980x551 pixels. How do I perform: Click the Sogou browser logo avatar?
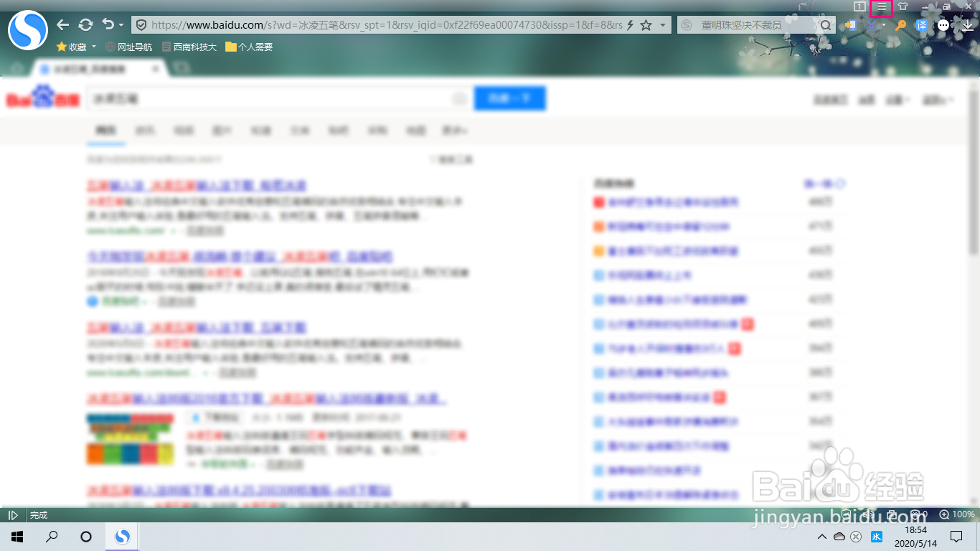pyautogui.click(x=27, y=30)
